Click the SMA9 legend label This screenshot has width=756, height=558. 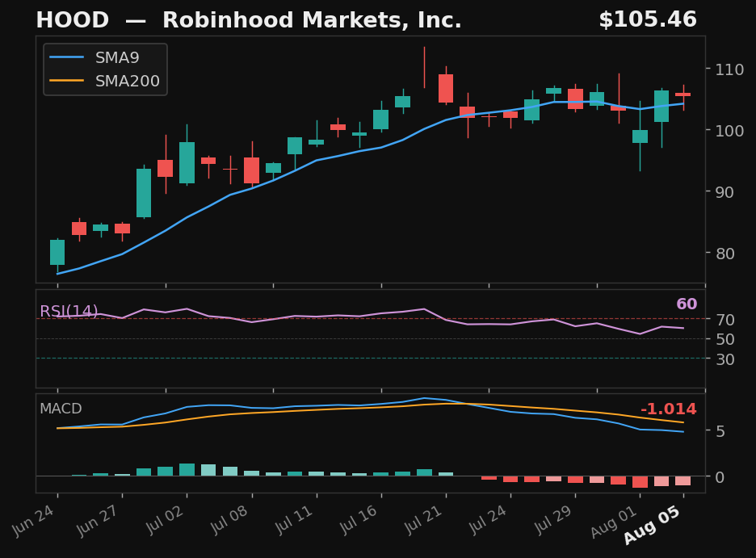(117, 58)
